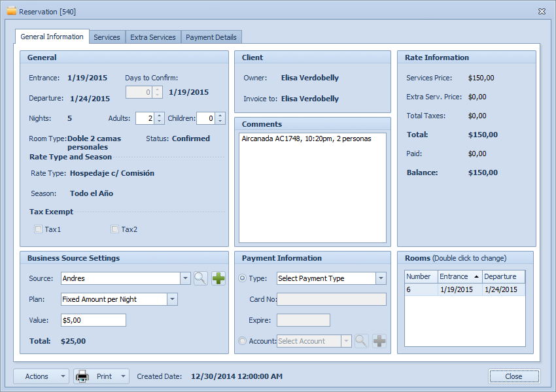Enable the Tax1 exempt checkbox
This screenshot has height=392, width=556.
(39, 229)
